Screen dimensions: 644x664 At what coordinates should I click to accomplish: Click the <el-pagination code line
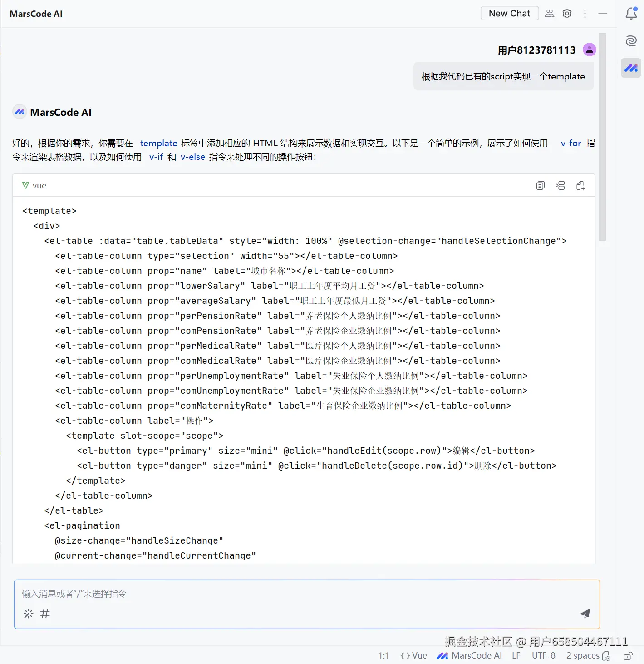[x=82, y=525]
